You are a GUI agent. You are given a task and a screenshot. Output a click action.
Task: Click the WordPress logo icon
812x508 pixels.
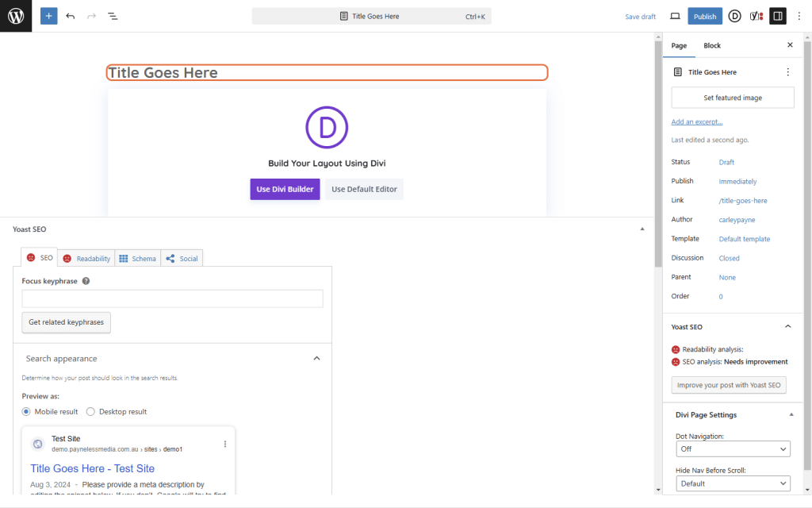coord(16,16)
